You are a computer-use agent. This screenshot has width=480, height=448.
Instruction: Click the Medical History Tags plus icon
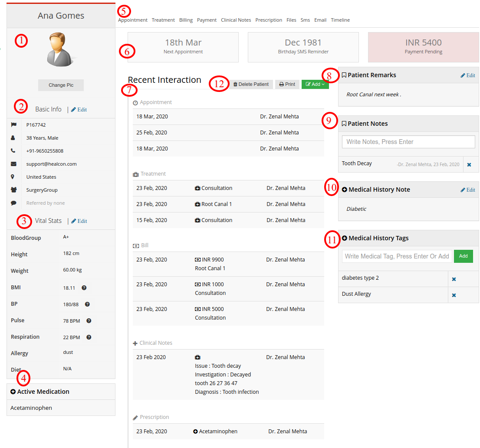[x=345, y=238]
